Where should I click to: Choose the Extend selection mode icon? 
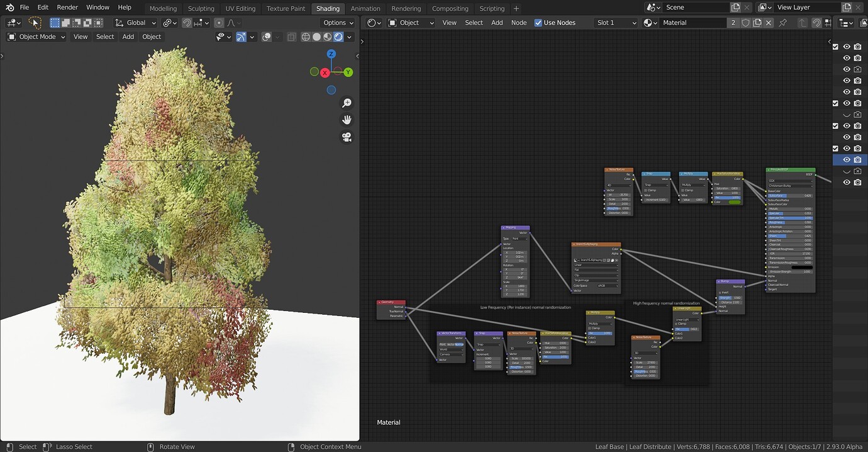pyautogui.click(x=65, y=23)
